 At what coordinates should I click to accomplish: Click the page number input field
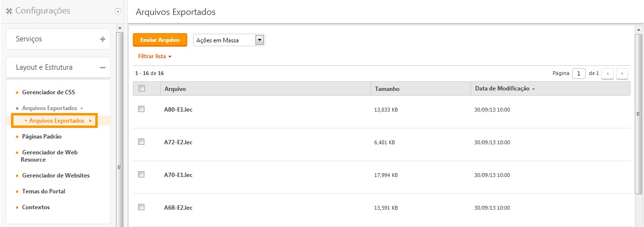[x=579, y=74]
